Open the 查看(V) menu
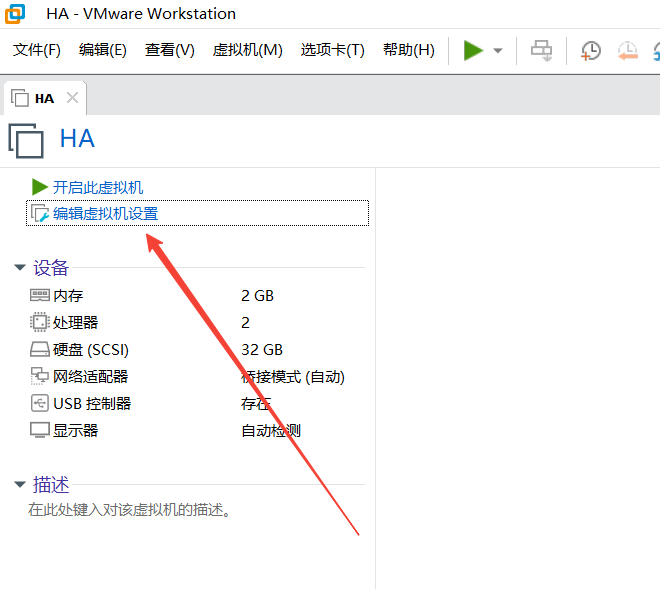Viewport: 660px width, 589px height. (170, 50)
